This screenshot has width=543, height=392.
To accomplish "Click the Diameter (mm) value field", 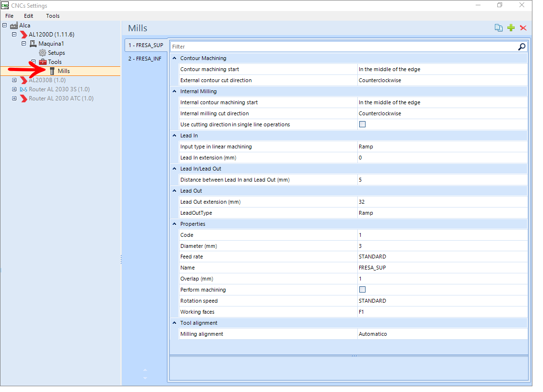I will (x=442, y=246).
